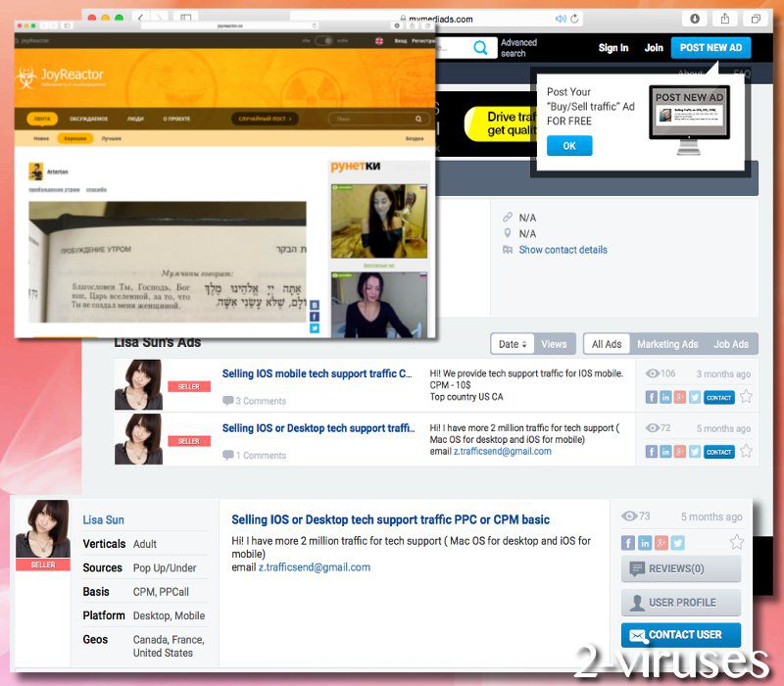Click Show contact details link
Image resolution: width=784 pixels, height=686 pixels.
point(563,250)
